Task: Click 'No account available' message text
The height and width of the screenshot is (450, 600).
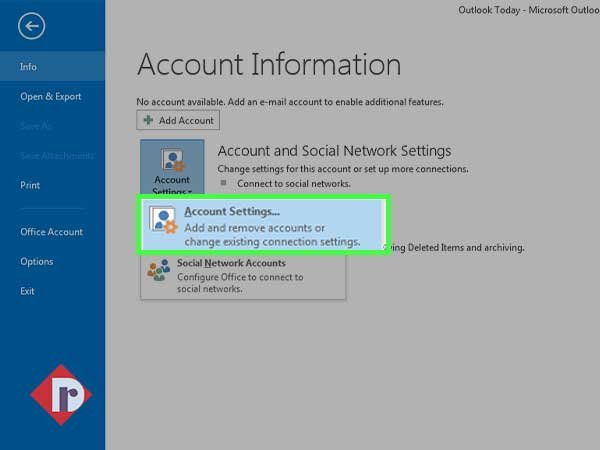Action: point(290,102)
